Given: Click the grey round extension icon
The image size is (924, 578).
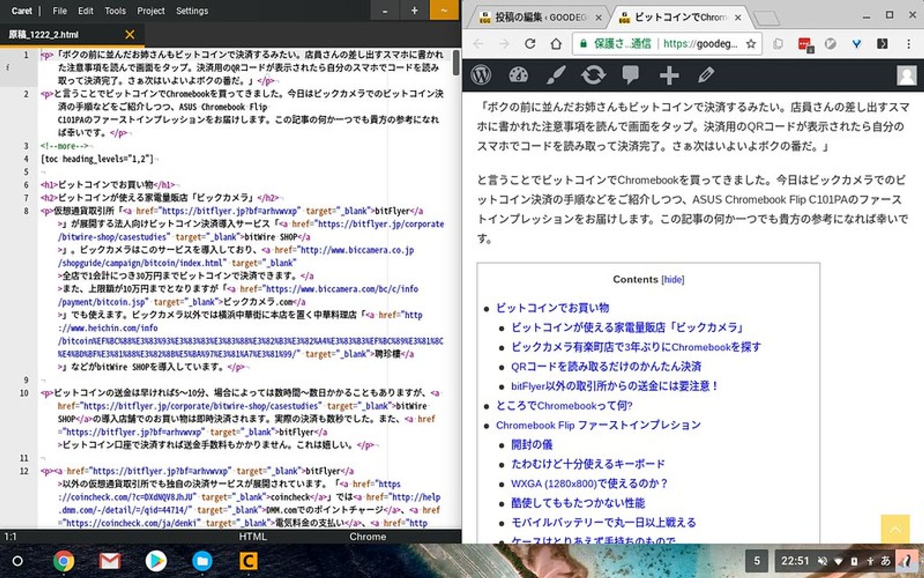Looking at the screenshot, I should point(830,43).
